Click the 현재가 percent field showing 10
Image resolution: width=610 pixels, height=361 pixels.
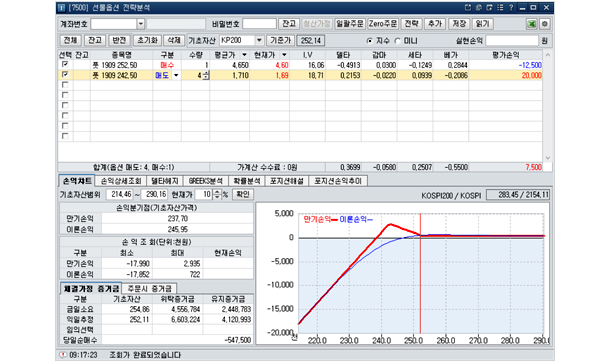[204, 194]
